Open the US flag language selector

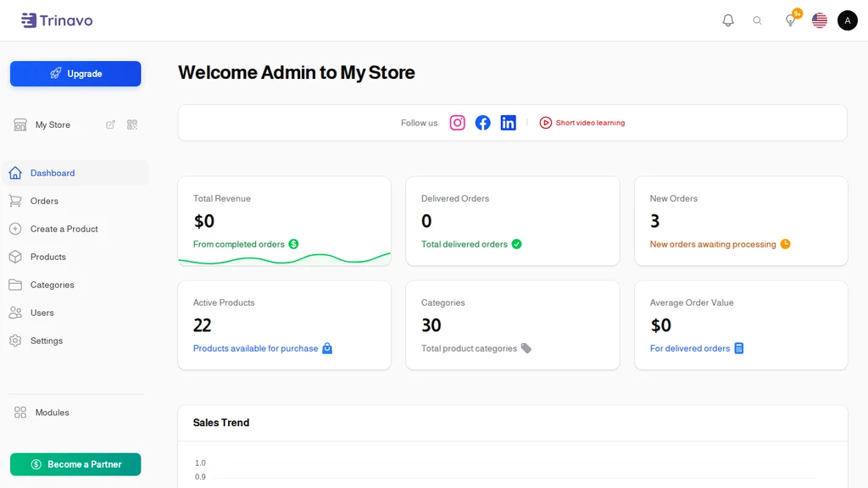coord(820,20)
